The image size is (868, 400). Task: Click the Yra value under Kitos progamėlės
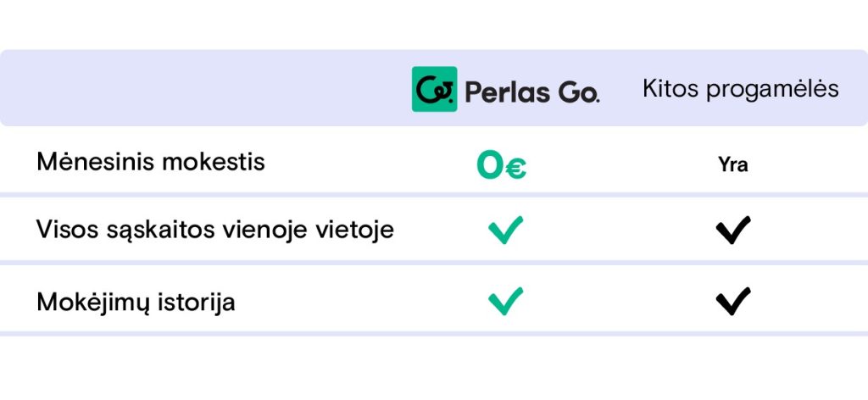click(x=733, y=165)
